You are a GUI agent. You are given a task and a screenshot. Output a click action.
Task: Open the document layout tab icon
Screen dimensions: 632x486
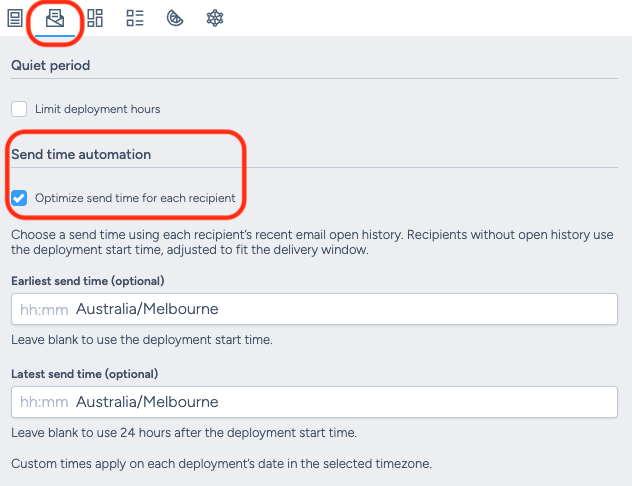15,19
